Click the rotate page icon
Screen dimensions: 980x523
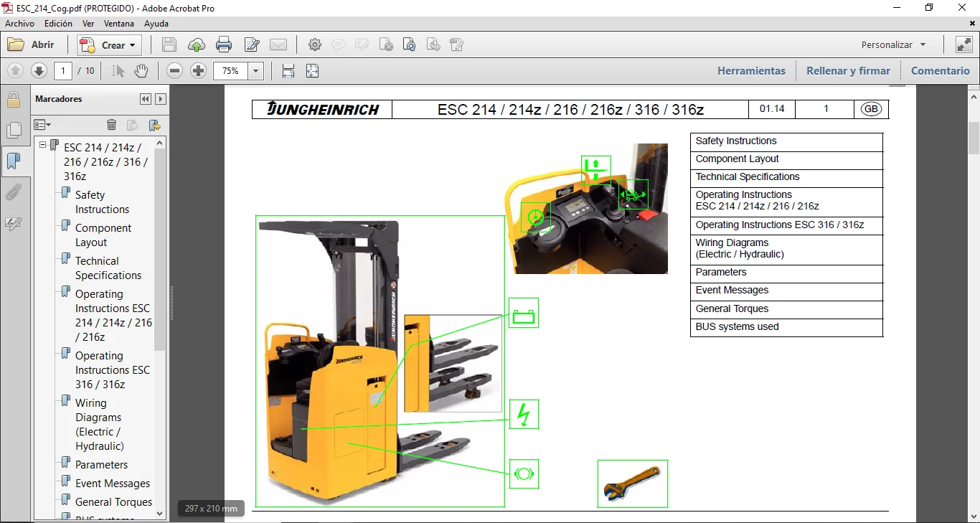pos(410,45)
